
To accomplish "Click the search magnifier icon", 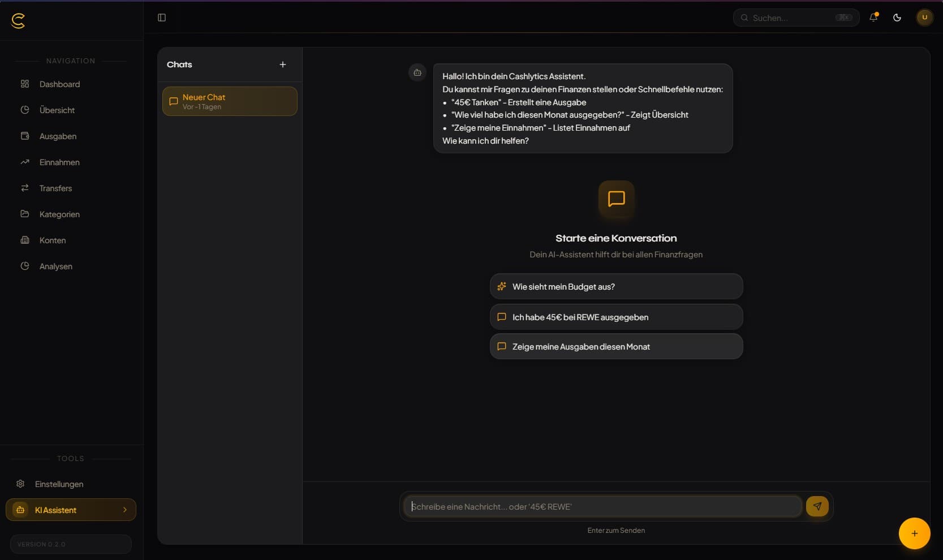I will coord(745,18).
